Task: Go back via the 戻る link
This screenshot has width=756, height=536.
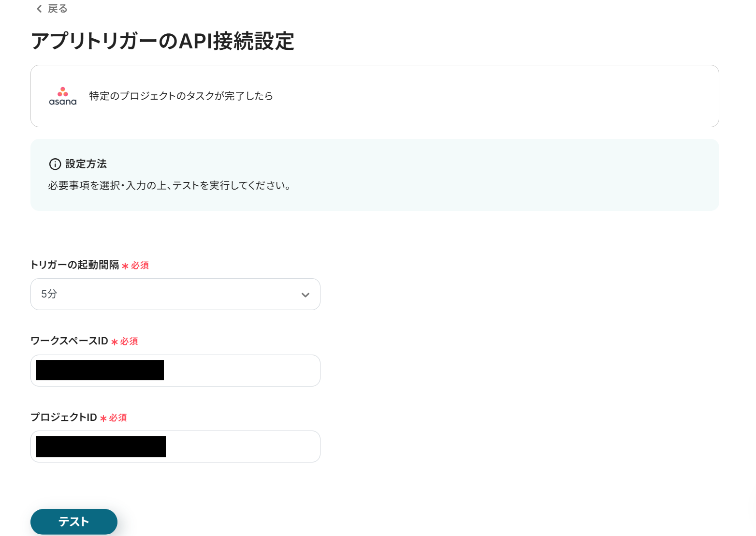Action: click(58, 9)
